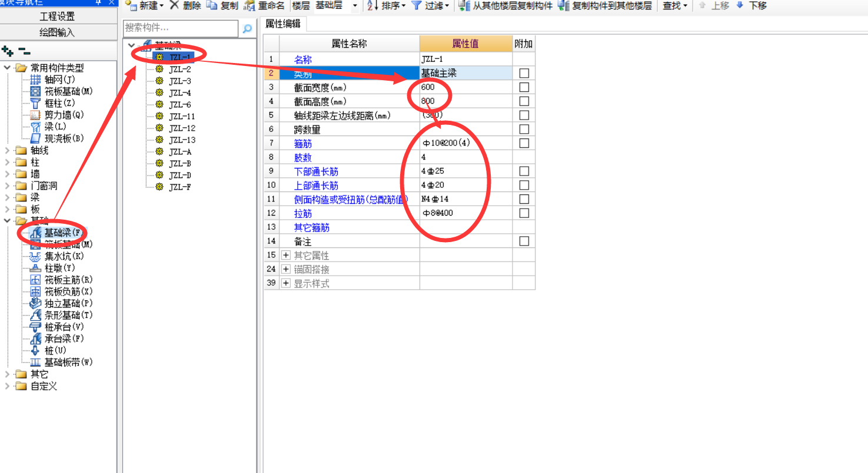Collapse the 常用构件类型 folder
The height and width of the screenshot is (473, 868).
(x=7, y=68)
